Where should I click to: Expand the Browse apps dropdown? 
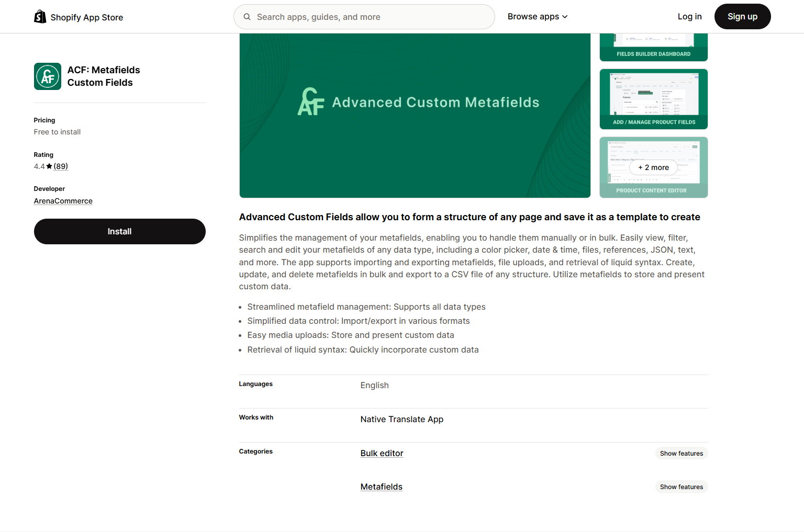pos(537,17)
